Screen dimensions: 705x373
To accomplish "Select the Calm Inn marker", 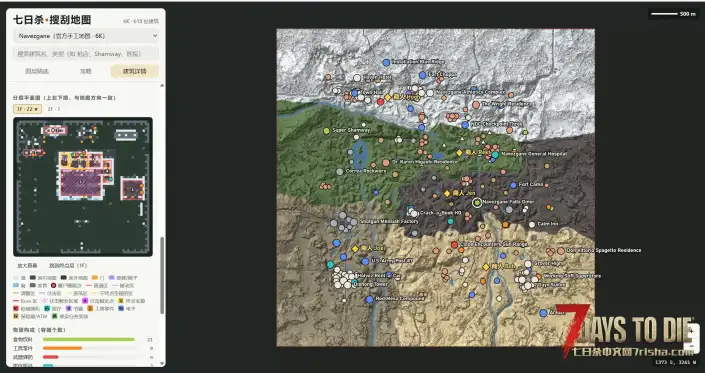I will [532, 224].
